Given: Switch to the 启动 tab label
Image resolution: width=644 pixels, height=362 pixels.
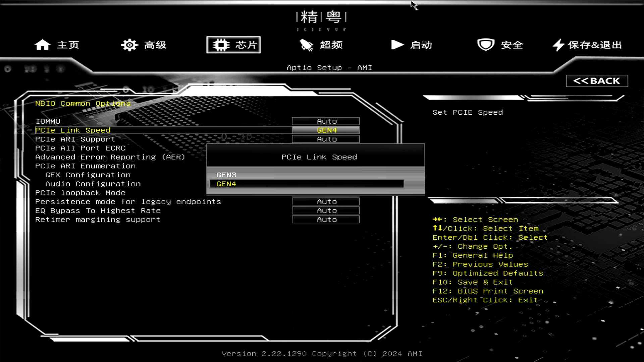Looking at the screenshot, I should click(421, 45).
